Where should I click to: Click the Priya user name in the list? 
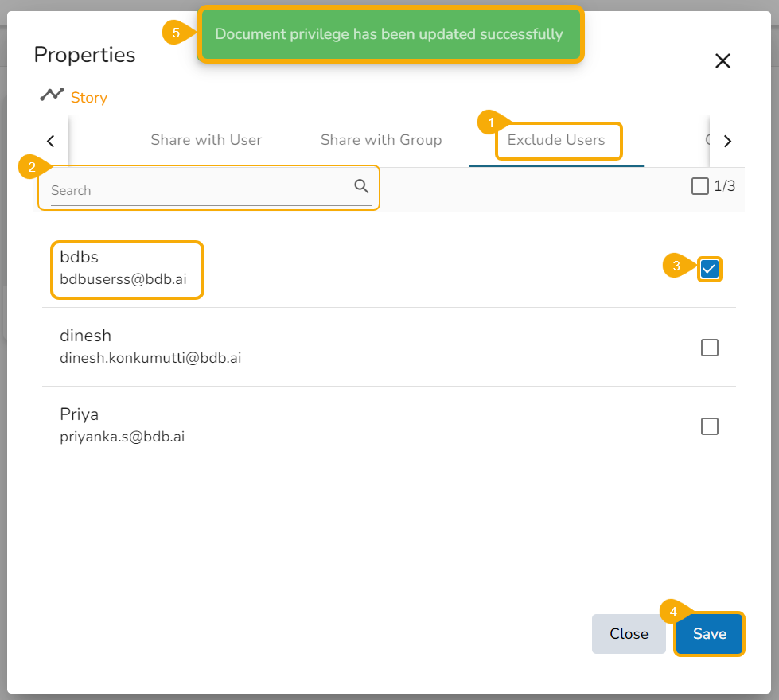click(x=79, y=414)
